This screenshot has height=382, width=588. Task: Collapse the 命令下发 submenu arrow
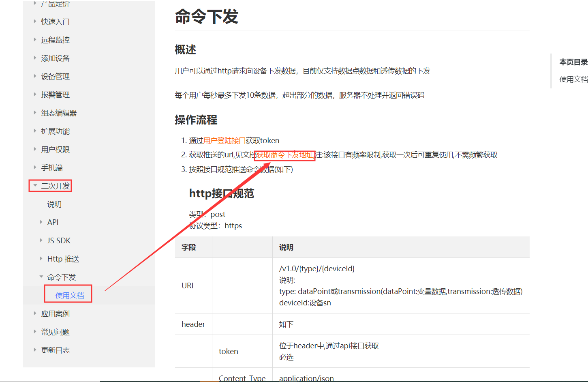41,277
